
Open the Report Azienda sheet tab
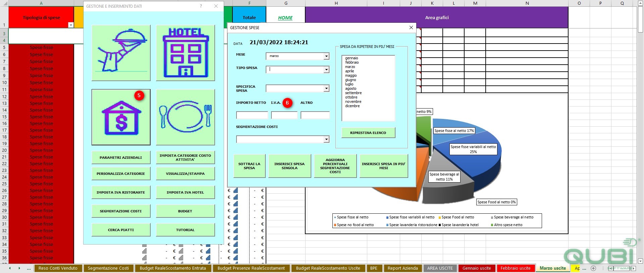(x=402, y=268)
